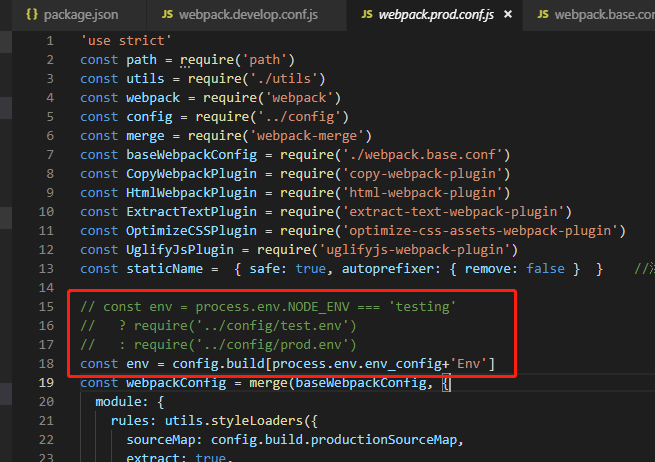Click 'sourceMap:' on line 22
Viewport: 655px width, 462px height.
(165, 440)
